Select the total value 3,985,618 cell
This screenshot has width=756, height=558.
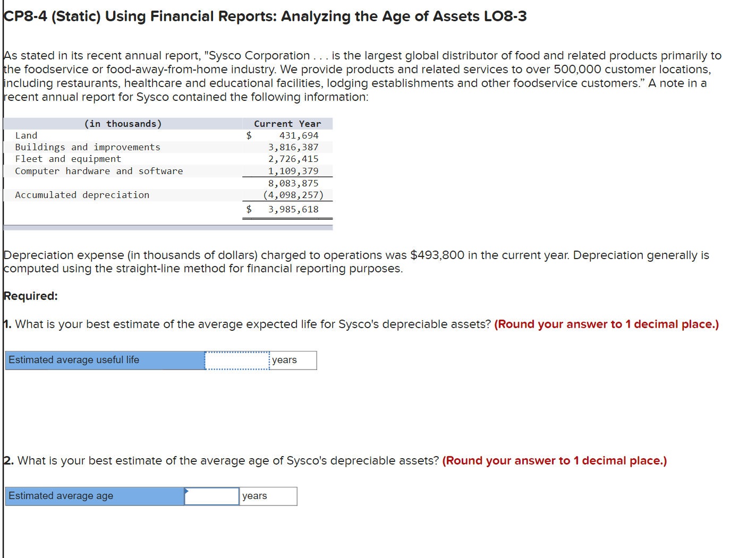[x=293, y=209]
